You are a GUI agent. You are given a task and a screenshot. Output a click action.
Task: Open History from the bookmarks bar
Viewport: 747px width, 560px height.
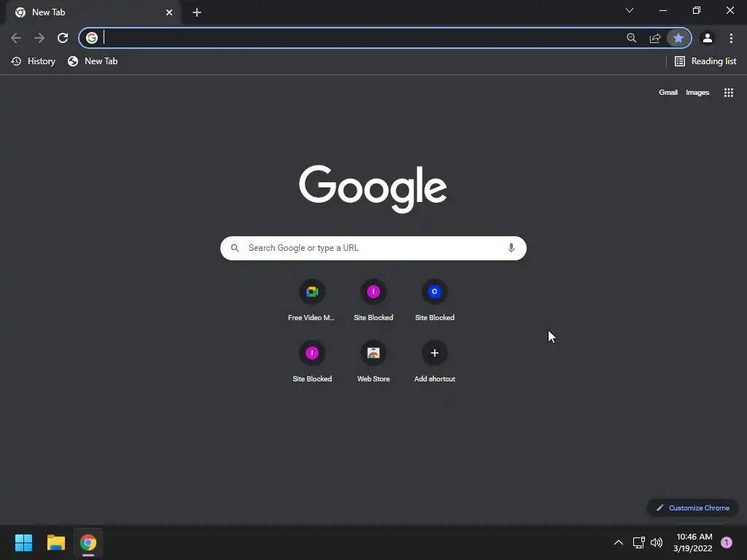pos(34,61)
